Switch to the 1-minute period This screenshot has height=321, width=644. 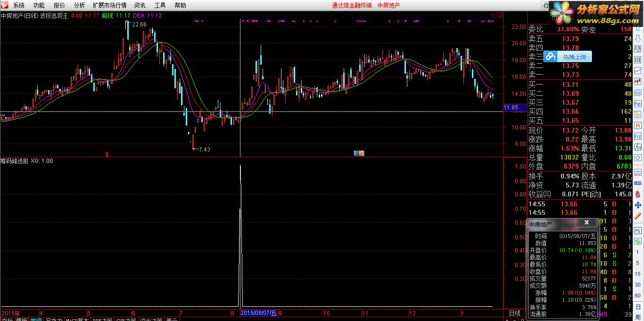(637, 253)
